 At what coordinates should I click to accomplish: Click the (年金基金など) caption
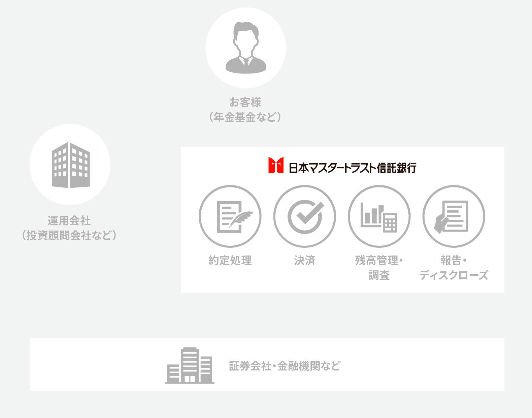[x=245, y=117]
